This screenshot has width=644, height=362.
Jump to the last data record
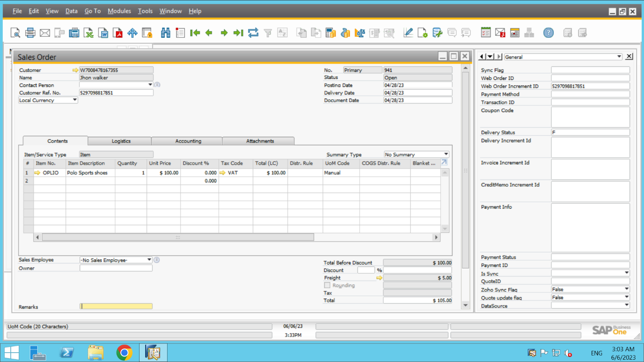(x=238, y=33)
